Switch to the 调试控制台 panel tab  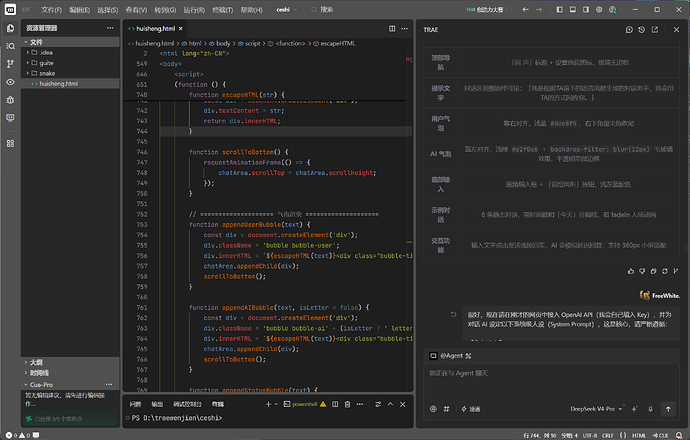point(187,404)
